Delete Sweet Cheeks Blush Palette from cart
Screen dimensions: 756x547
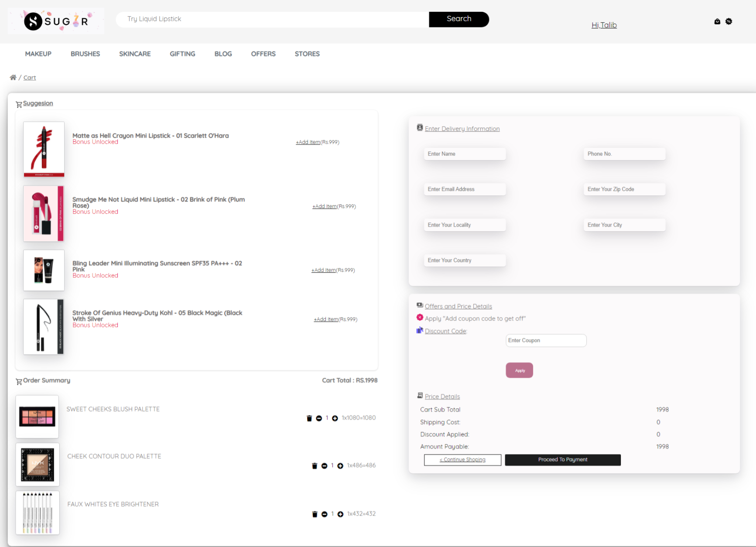(309, 418)
